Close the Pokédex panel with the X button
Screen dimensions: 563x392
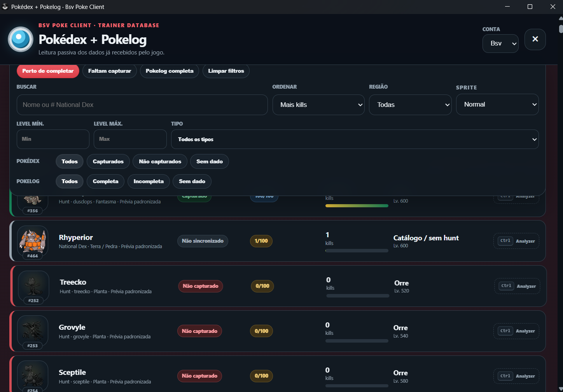[x=535, y=39]
